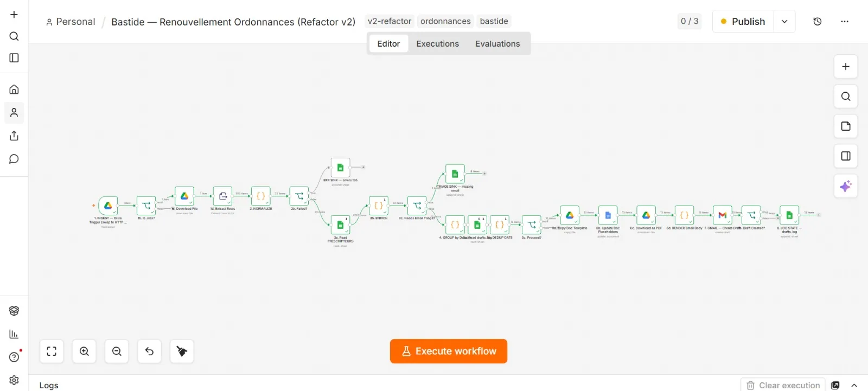Add node after ERR SINK output plus
This screenshot has height=391, width=868.
(363, 168)
